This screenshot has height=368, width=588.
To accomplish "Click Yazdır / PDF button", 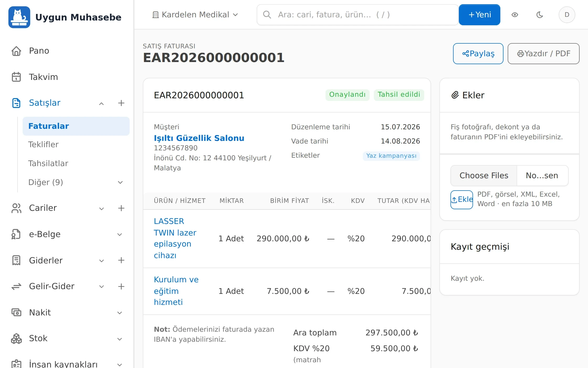I will coord(543,54).
